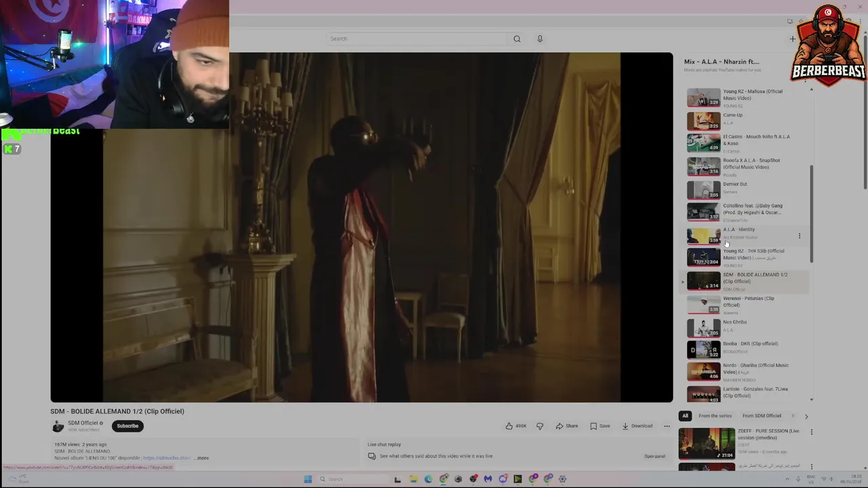
Task: Open the live chat replay panel
Action: pyautogui.click(x=654, y=456)
